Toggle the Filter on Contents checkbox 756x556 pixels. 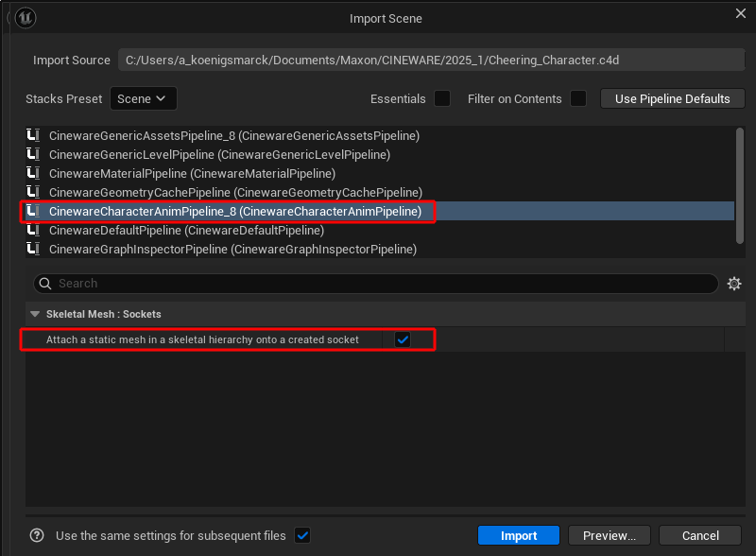tap(578, 98)
